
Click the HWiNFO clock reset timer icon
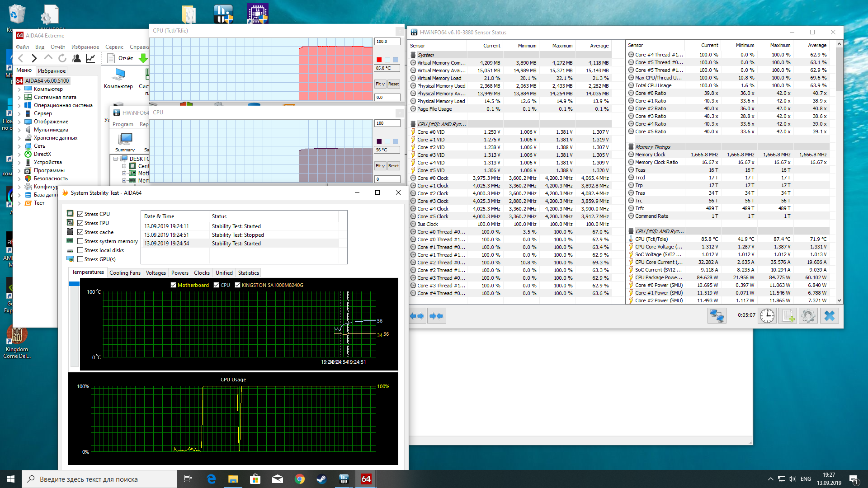point(767,315)
